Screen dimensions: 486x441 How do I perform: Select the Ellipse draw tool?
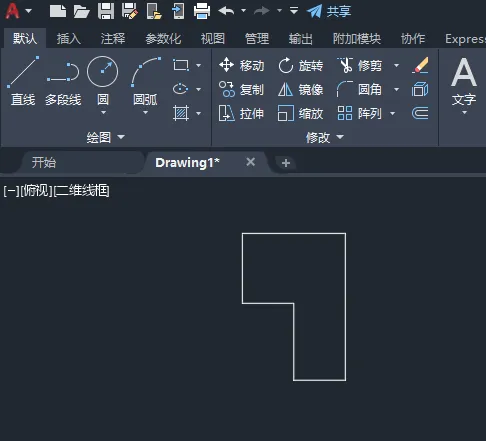pyautogui.click(x=180, y=89)
